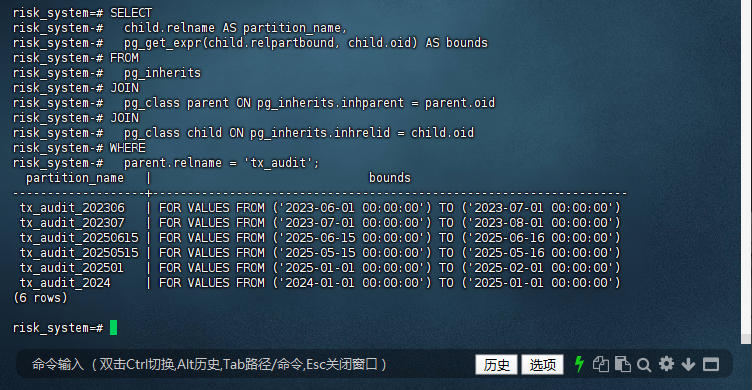Open terminal settings gear icon
Viewport: 752px width, 390px height.
(x=666, y=364)
